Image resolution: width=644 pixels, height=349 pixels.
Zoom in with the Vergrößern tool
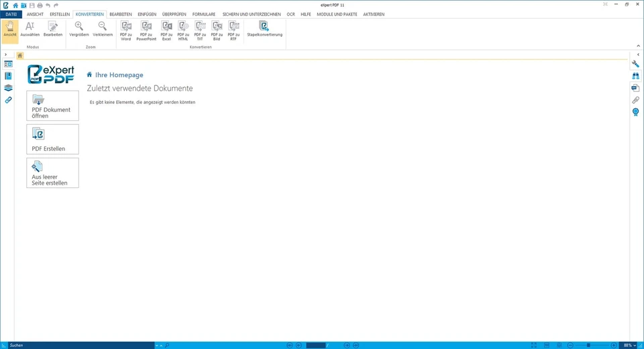(x=79, y=29)
